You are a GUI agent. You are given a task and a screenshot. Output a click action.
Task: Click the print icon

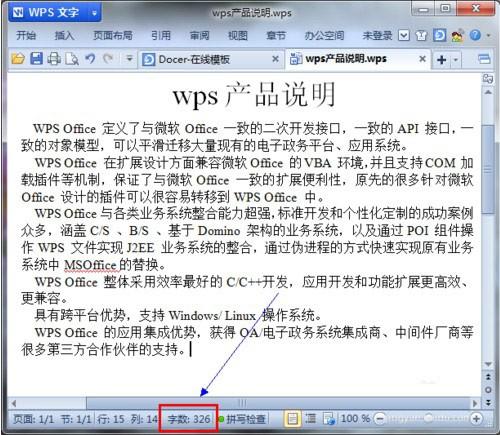pyautogui.click(x=54, y=59)
